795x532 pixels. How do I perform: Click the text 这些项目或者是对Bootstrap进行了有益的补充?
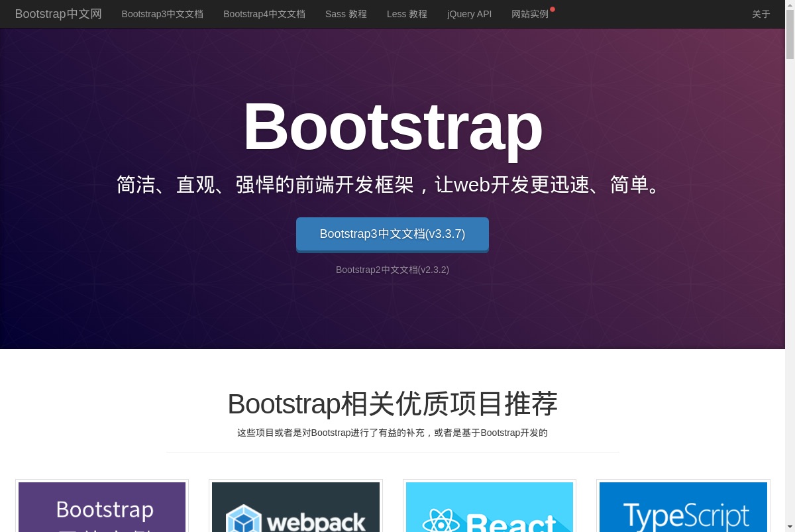[x=331, y=433]
